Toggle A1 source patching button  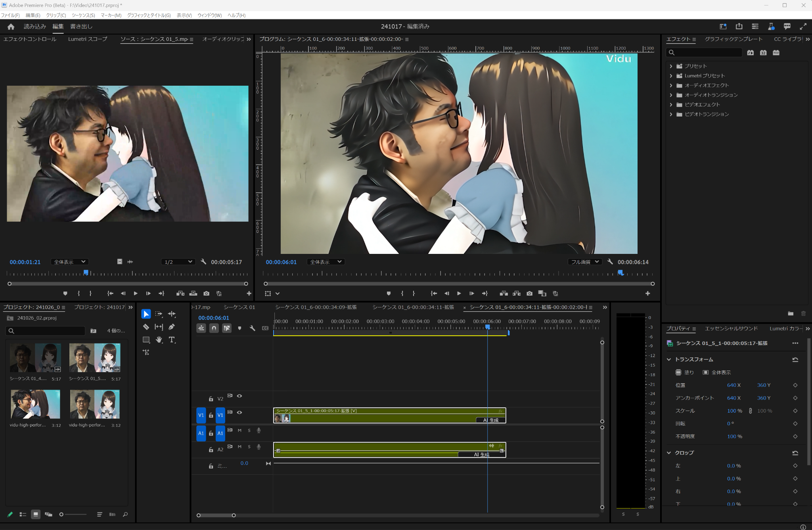pyautogui.click(x=201, y=433)
